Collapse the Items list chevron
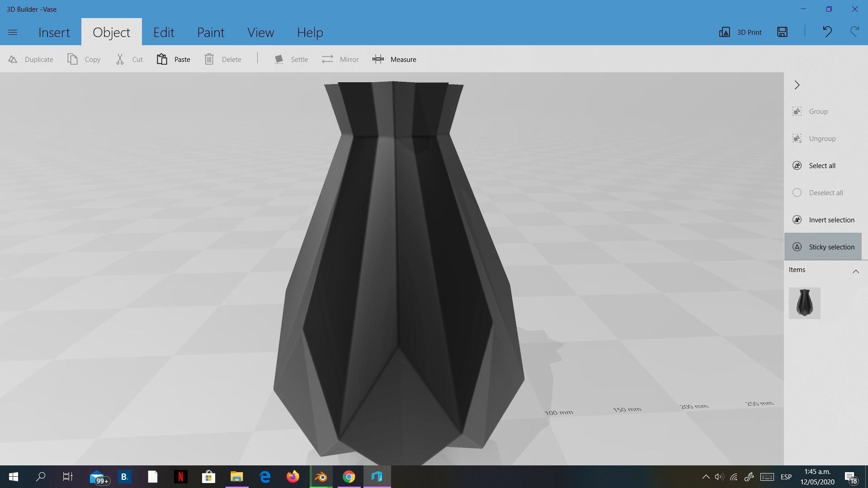Screen dimensions: 868x488 [855, 271]
